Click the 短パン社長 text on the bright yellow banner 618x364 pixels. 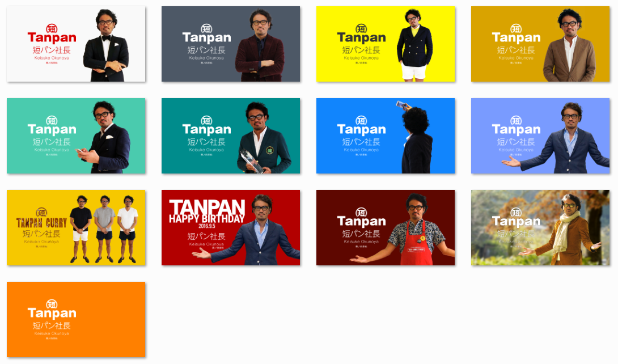click(361, 50)
